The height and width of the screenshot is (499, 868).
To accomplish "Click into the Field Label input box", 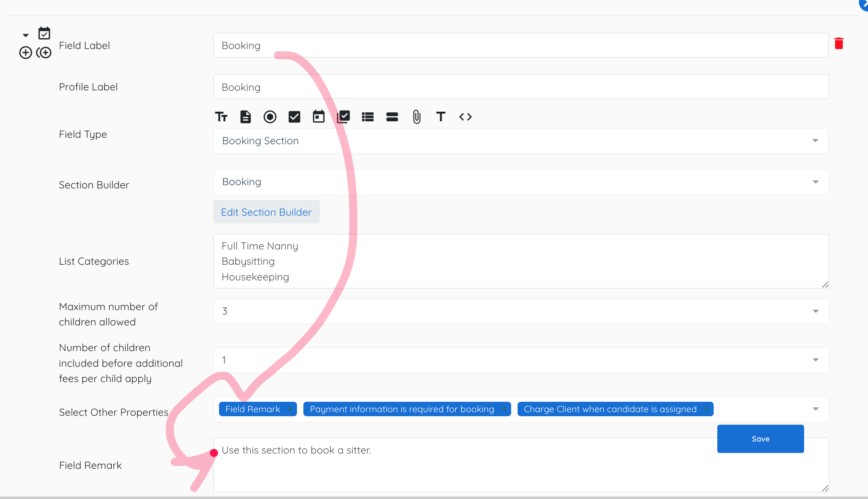I will pos(521,45).
